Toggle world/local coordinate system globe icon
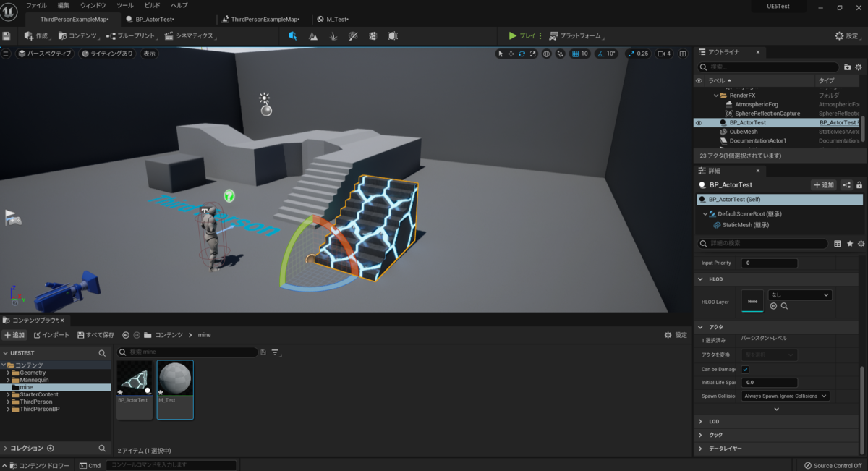 coord(547,54)
